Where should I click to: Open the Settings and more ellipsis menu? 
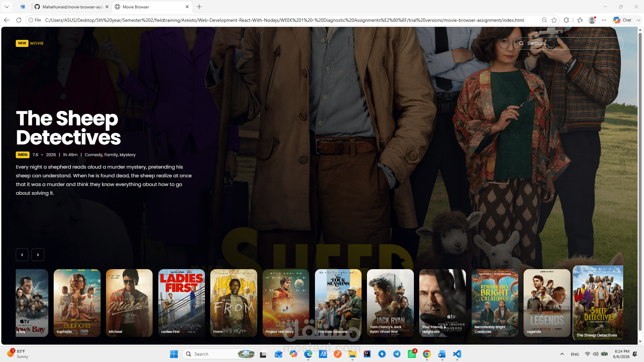tap(604, 20)
